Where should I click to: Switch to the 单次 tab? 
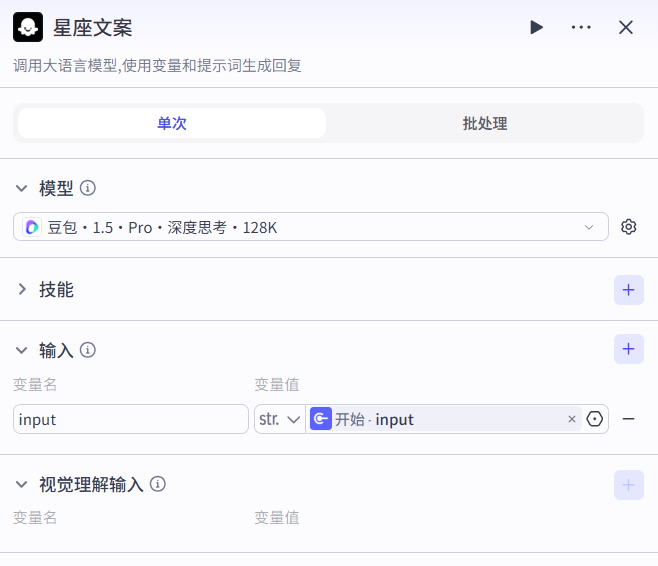tap(172, 123)
